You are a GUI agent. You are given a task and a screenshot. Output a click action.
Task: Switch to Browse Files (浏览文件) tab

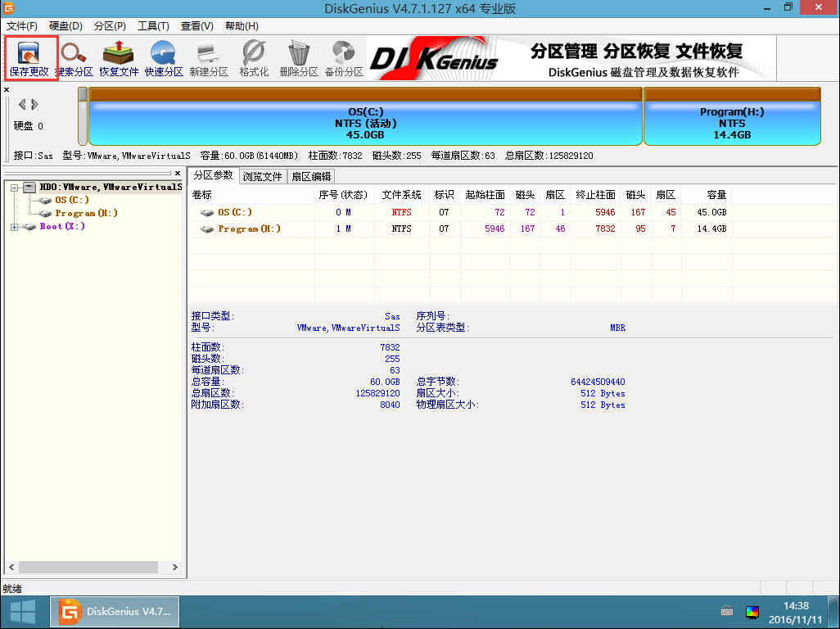click(x=263, y=176)
